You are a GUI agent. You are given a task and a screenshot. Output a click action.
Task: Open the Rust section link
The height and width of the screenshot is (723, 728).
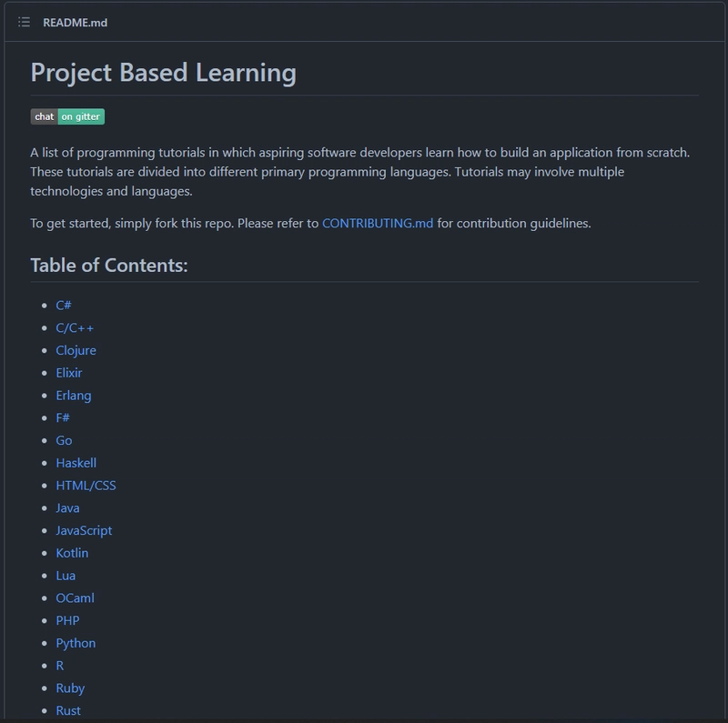coord(68,710)
